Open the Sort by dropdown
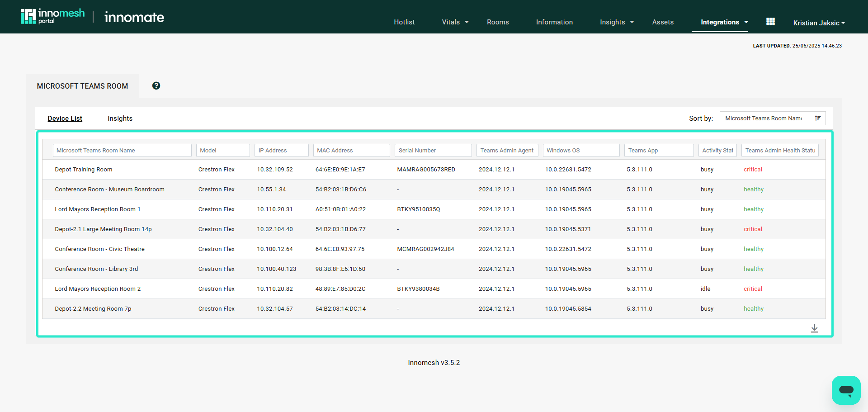868x412 pixels. [773, 118]
